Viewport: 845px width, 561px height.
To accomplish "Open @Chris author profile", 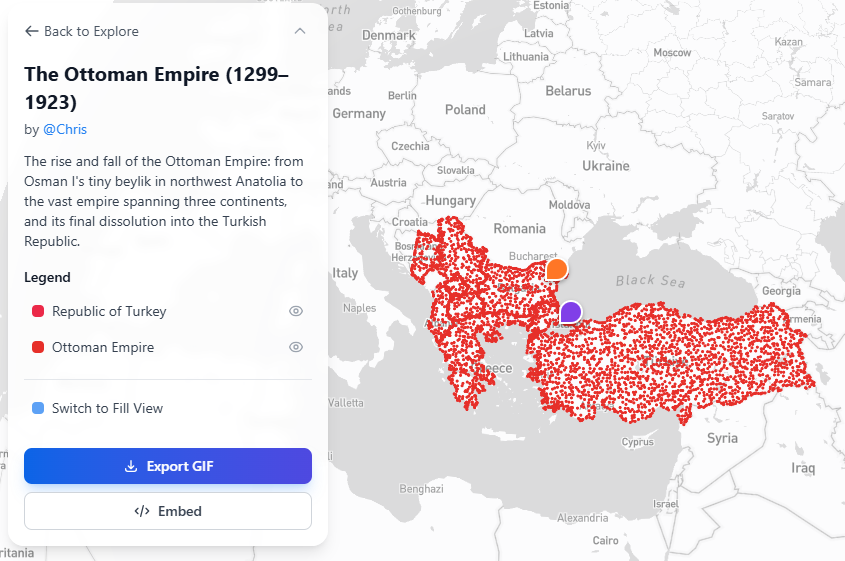I will click(65, 129).
